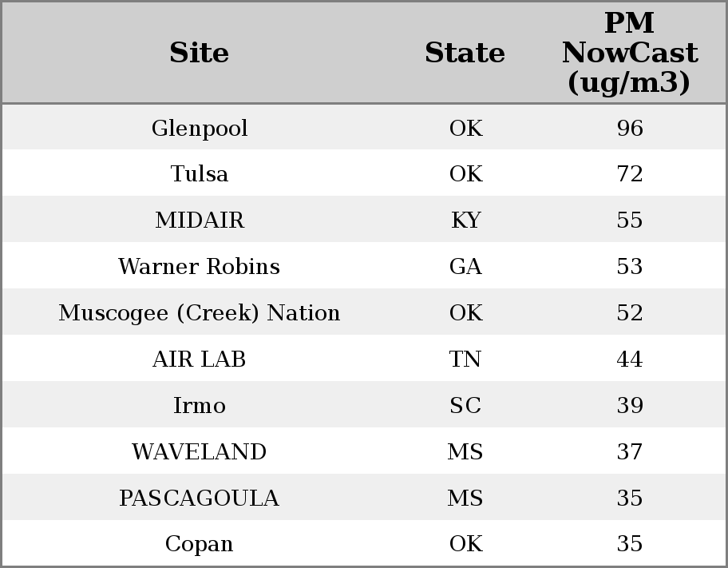Screen dimensions: 728x568
Task: Click AIR LAB's NowCast value 44
Action: tap(630, 359)
